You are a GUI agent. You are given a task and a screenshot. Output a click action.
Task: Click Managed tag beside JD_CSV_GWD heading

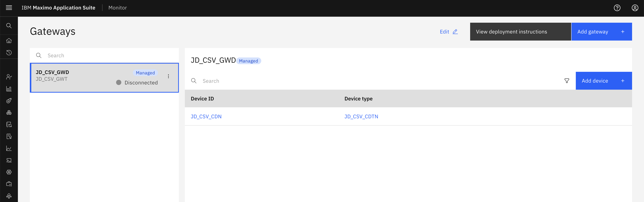(x=248, y=61)
